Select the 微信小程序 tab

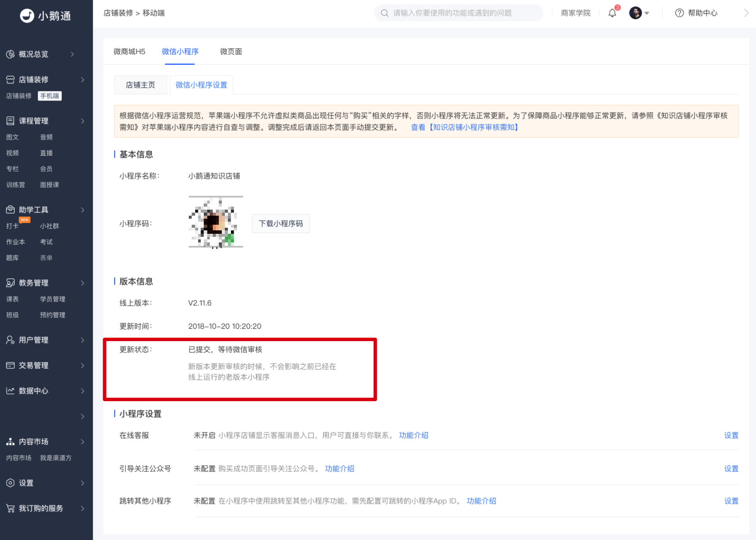pyautogui.click(x=180, y=51)
